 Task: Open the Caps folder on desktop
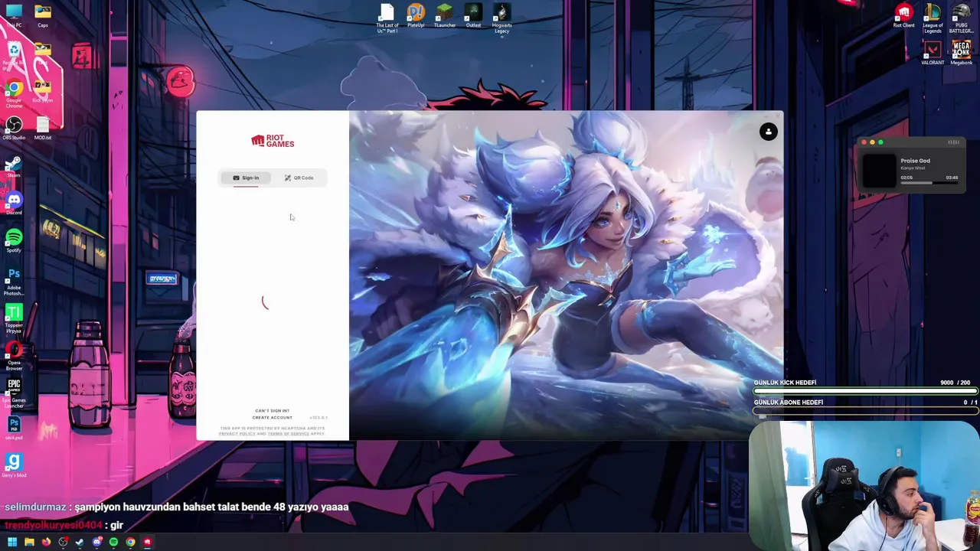coord(43,15)
